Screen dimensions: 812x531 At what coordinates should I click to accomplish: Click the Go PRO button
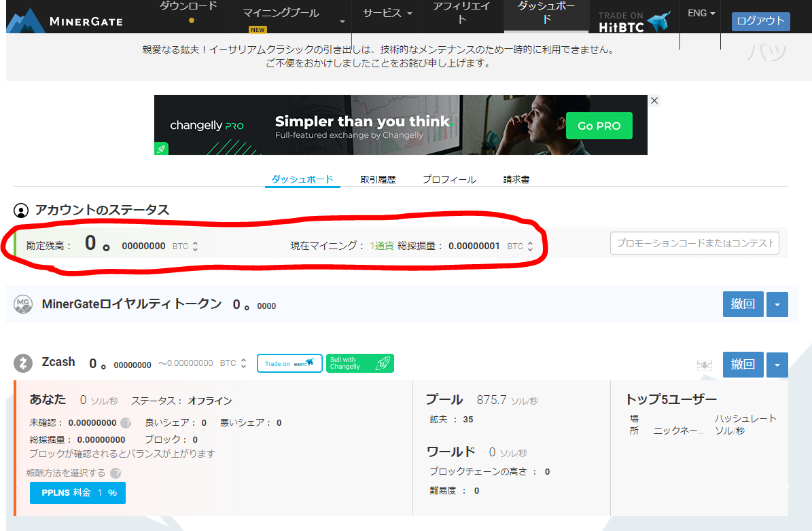point(599,126)
